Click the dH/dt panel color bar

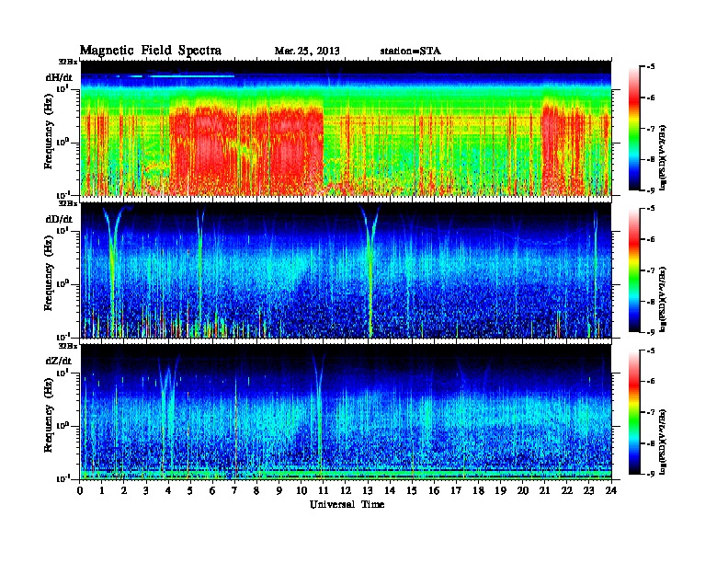pyautogui.click(x=634, y=129)
